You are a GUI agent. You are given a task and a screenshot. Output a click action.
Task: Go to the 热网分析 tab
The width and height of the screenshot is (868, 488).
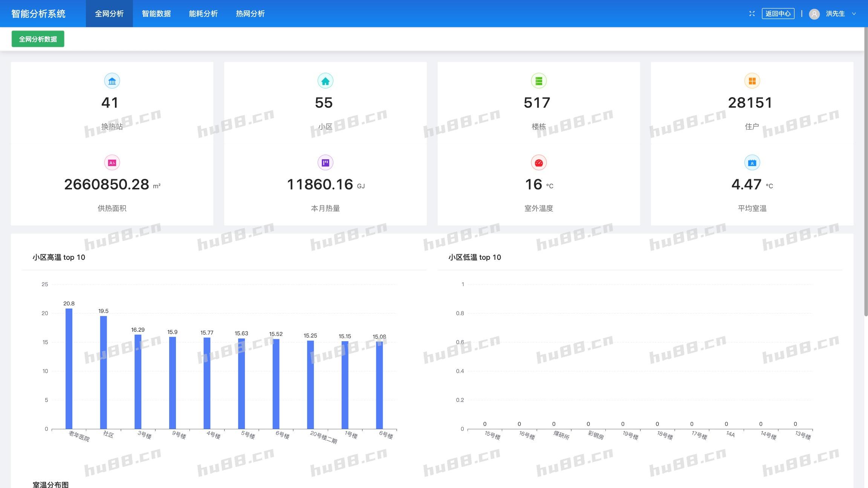250,14
